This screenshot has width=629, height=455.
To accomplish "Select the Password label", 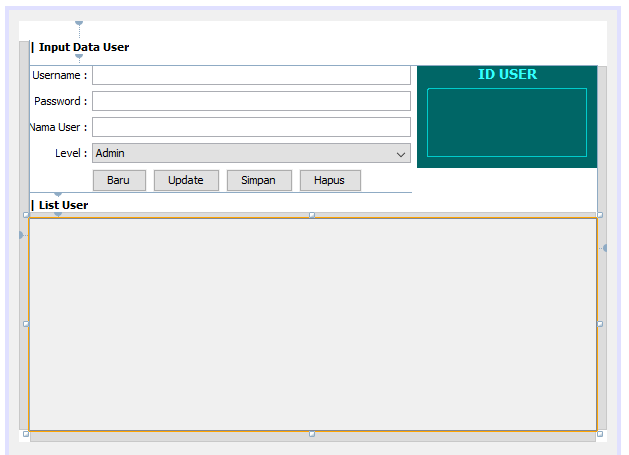I will pyautogui.click(x=61, y=101).
